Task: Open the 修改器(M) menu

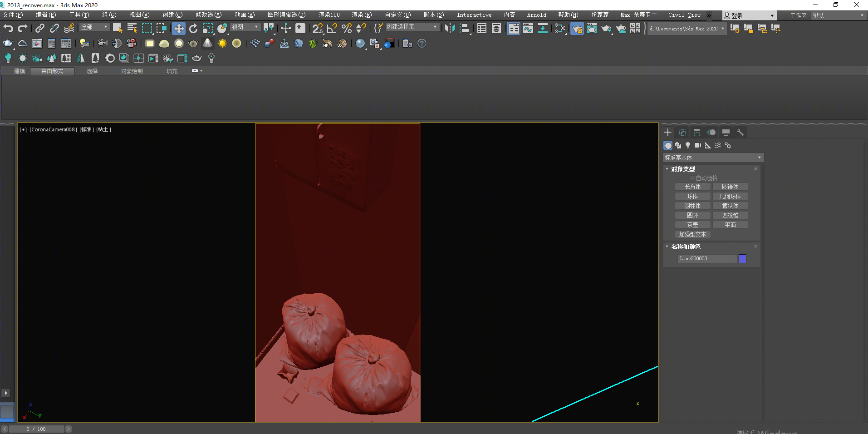Action: [x=208, y=15]
